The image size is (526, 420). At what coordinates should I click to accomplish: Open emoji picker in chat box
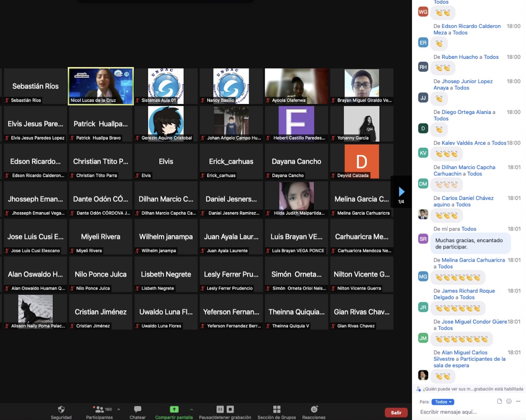click(x=509, y=401)
